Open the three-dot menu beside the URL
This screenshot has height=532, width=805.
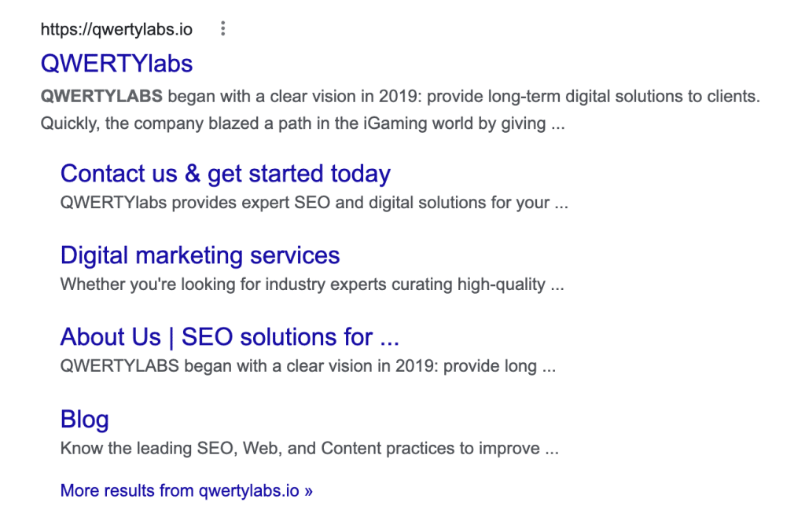[x=223, y=30]
